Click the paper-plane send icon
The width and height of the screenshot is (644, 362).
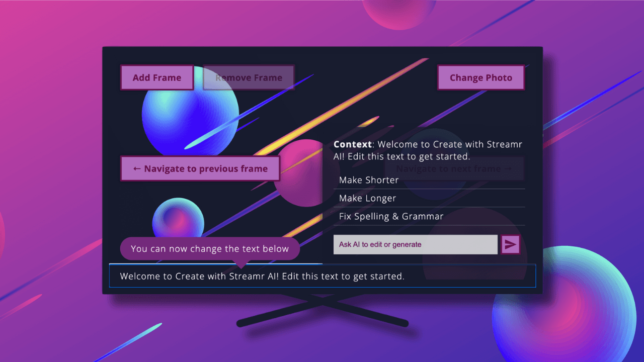pos(510,244)
